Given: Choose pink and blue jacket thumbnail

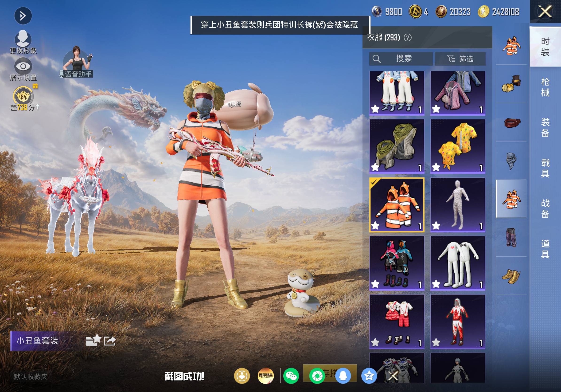Looking at the screenshot, I should (x=458, y=93).
